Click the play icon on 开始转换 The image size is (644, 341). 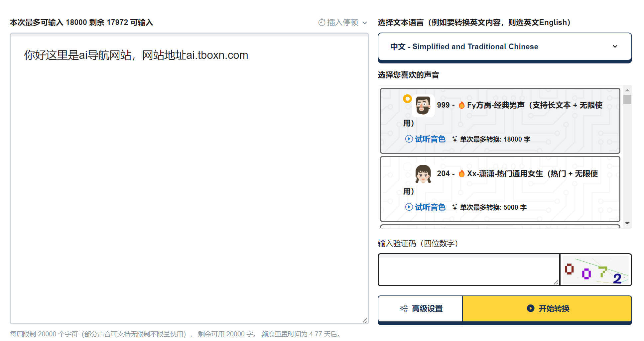530,308
